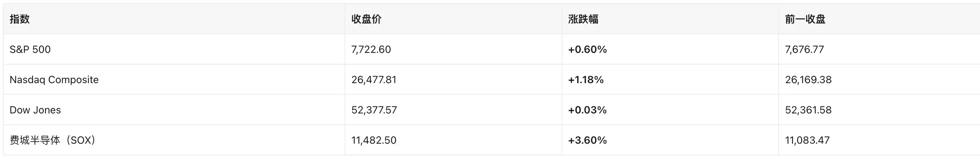Viewport: 980px width, 159px height.
Task: Click the +0.03% change for Dow Jones
Action: (587, 110)
